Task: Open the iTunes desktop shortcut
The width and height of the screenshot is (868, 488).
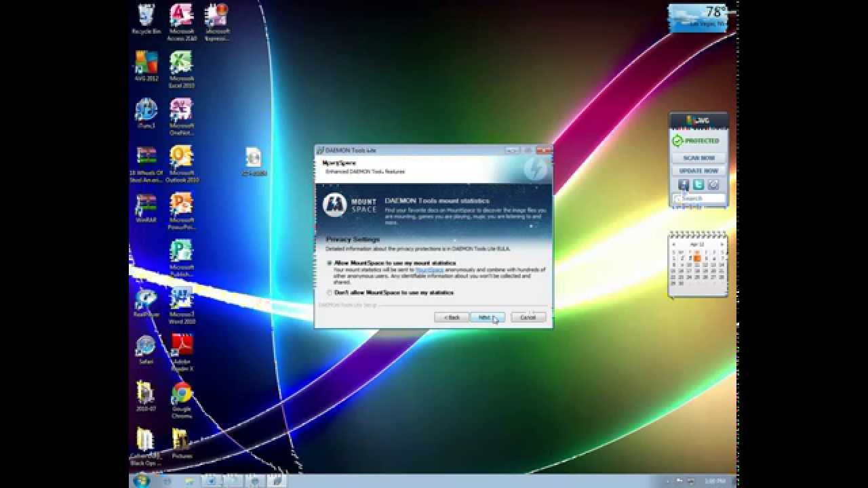Action: click(146, 113)
